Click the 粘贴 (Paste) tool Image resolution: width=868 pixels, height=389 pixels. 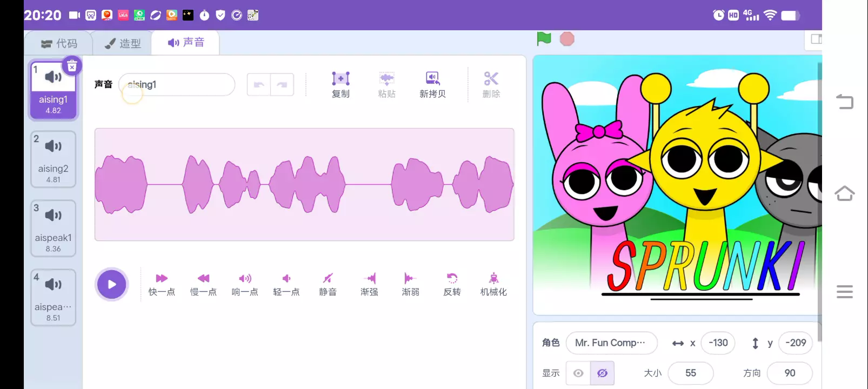386,85
